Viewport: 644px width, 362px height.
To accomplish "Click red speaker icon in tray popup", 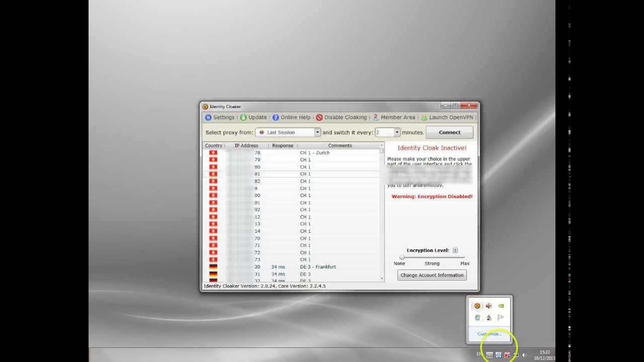I will [489, 306].
